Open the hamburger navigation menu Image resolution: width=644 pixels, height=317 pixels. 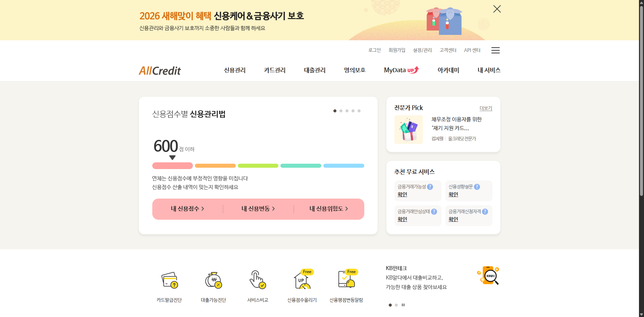point(495,50)
